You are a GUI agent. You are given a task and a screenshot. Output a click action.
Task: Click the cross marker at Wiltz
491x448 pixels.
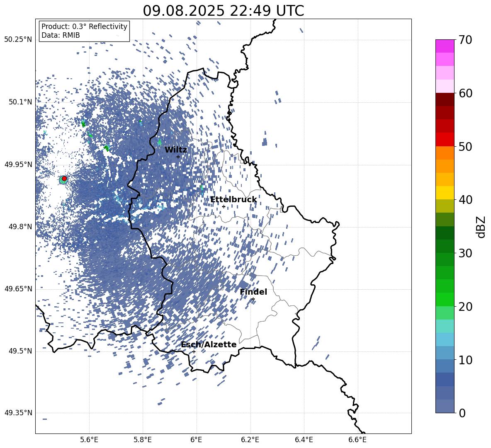178,157
